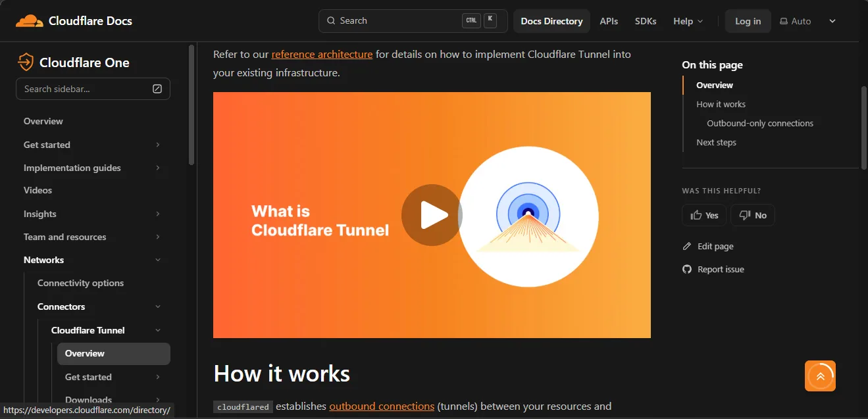Open the Help dropdown menu

(688, 21)
